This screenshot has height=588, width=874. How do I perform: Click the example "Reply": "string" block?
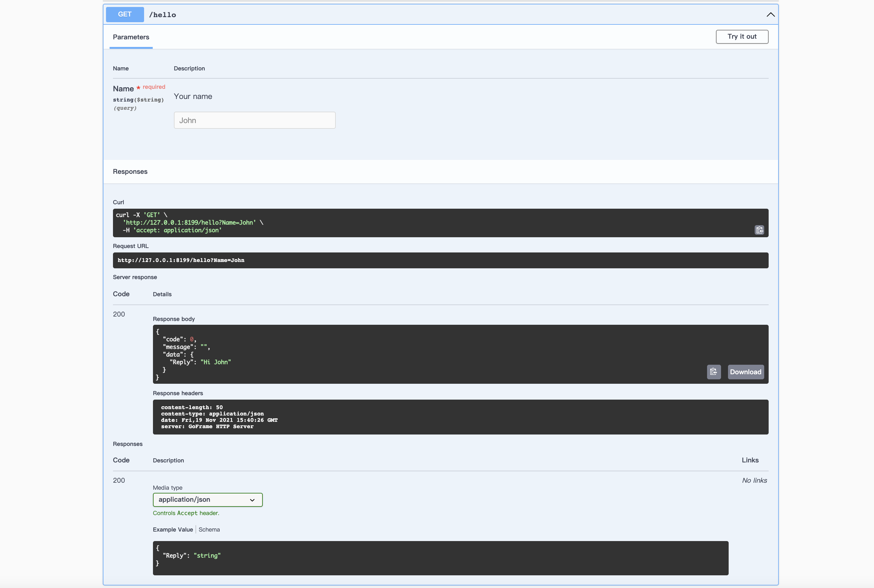pos(440,558)
